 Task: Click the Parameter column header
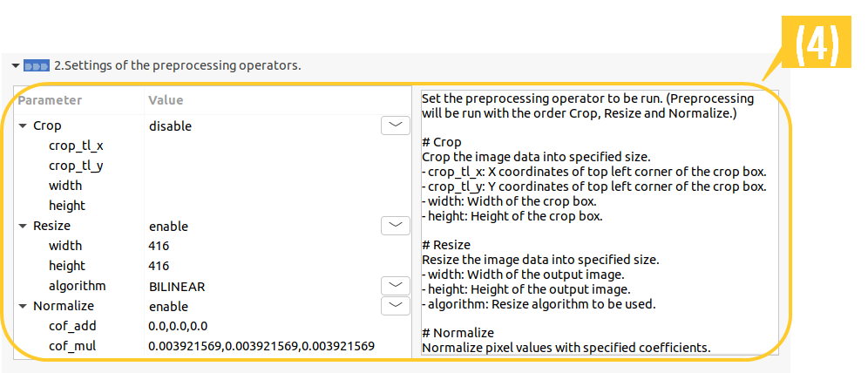click(50, 100)
